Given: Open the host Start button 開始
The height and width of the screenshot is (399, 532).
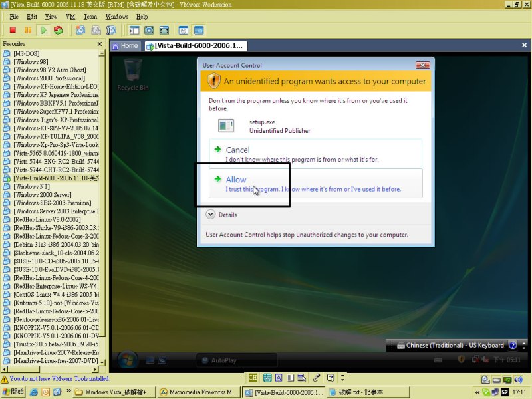Looking at the screenshot, I should pyautogui.click(x=13, y=392).
